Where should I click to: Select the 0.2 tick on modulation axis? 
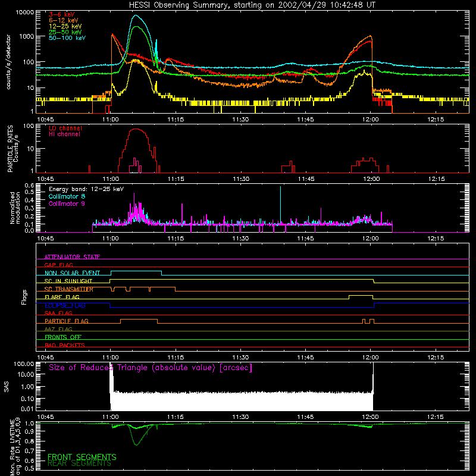click(29, 217)
